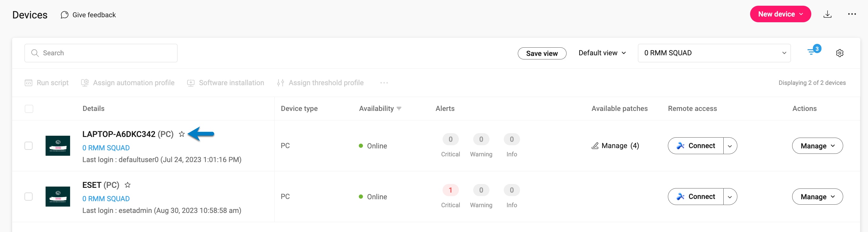Screen dimensions: 868x232
Task: Favorite LAPTOP-A6DKC342 with the star icon
Action: pos(182,134)
